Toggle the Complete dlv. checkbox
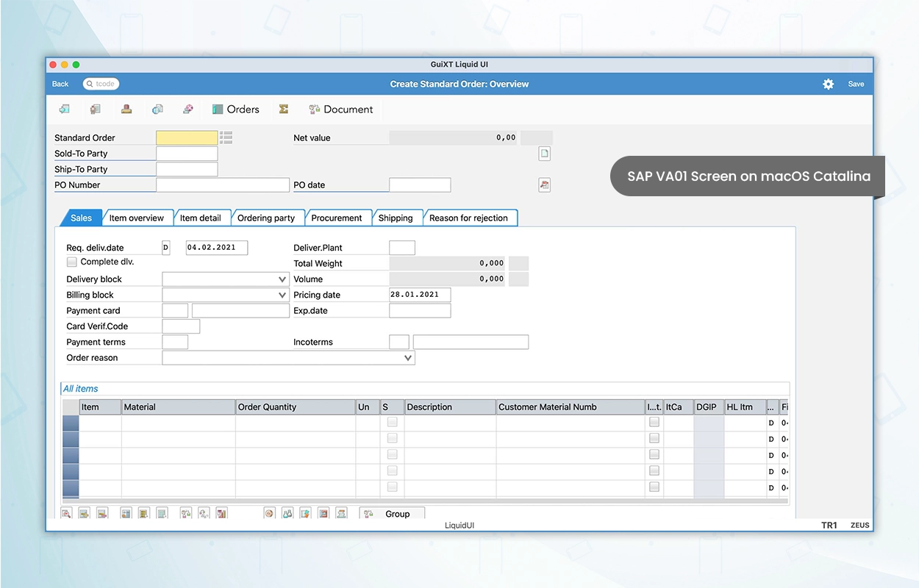 point(71,262)
